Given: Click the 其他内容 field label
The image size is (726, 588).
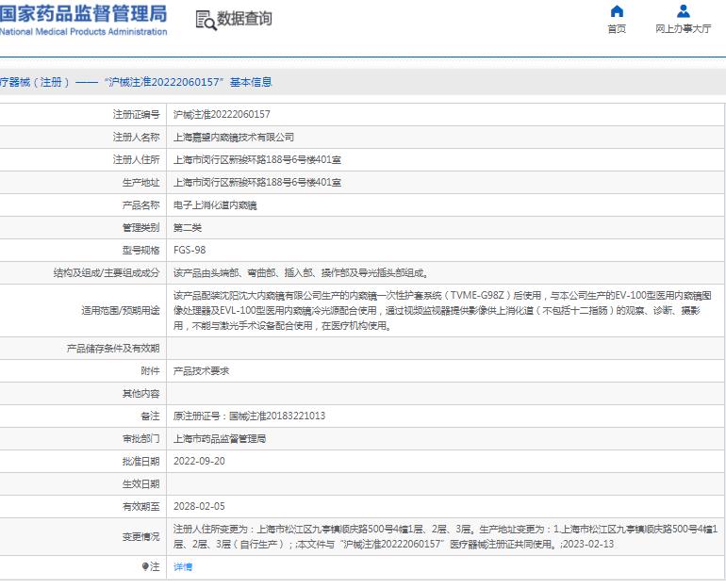Looking at the screenshot, I should (x=140, y=394).
